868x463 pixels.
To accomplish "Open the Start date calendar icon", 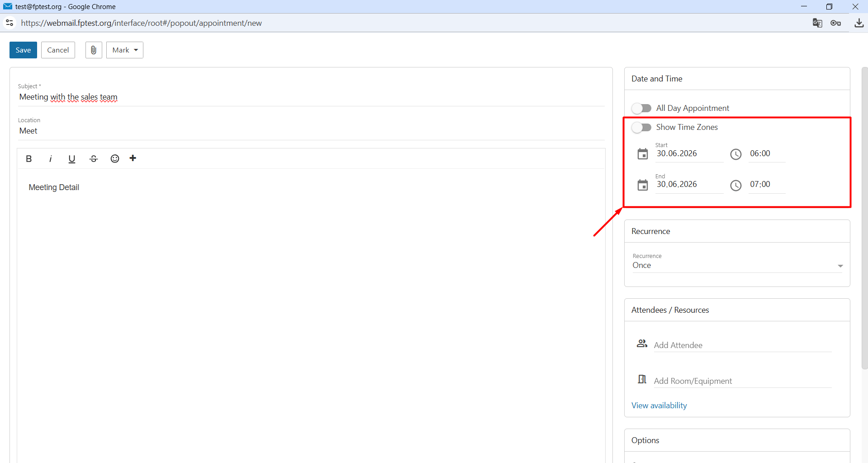I will pos(643,154).
